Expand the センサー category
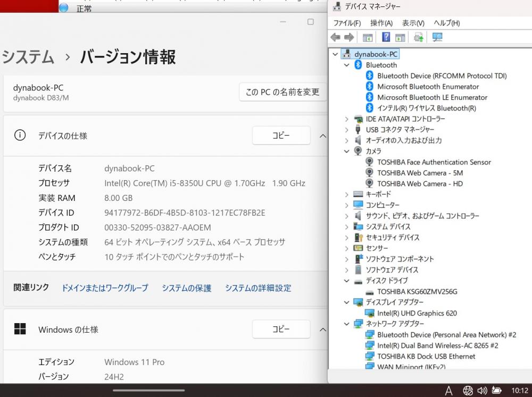 [346, 249]
